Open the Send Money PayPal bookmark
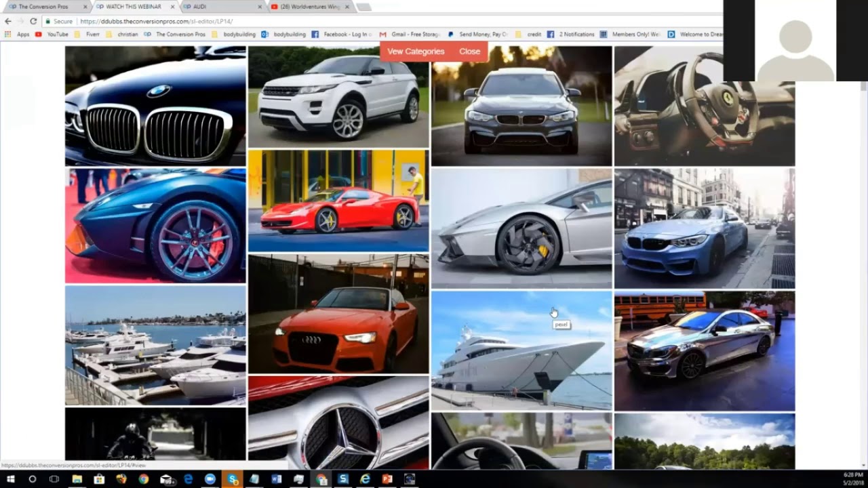This screenshot has height=488, width=868. point(477,34)
